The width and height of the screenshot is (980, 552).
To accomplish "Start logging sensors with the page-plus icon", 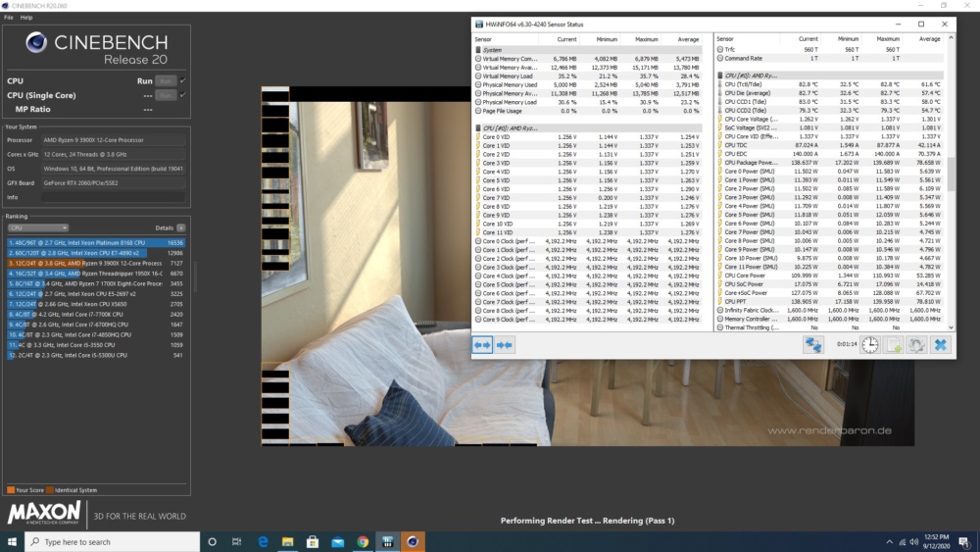I will 894,344.
